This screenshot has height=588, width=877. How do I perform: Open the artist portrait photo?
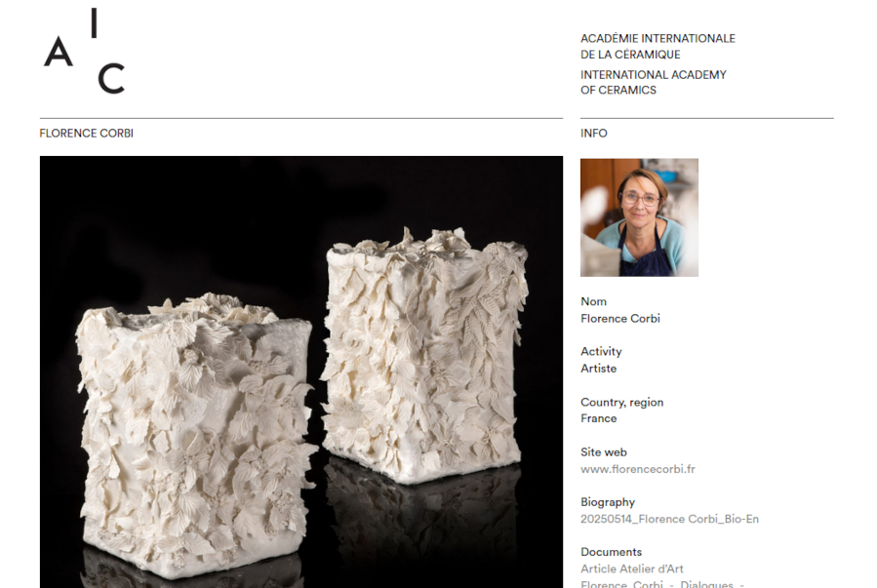639,217
